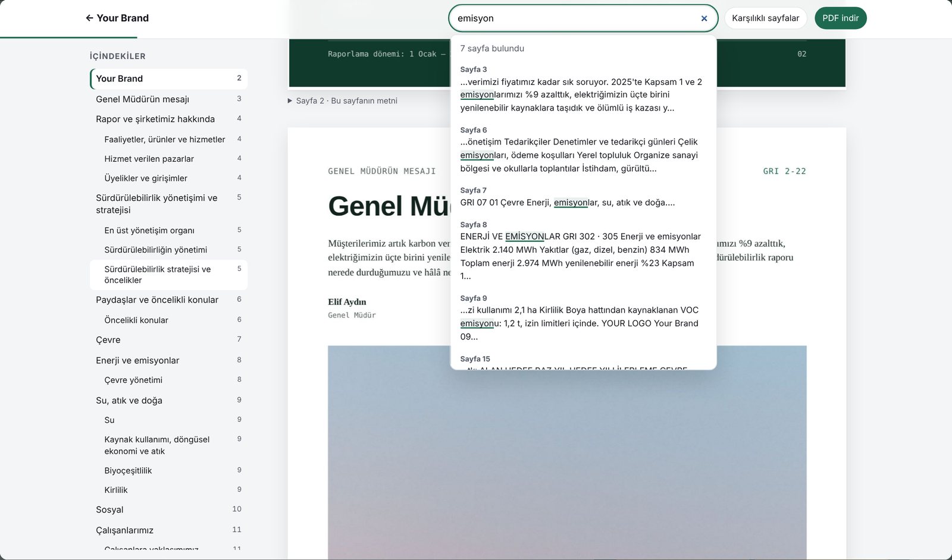
Task: Open search result Sayfa 3
Action: [583, 89]
